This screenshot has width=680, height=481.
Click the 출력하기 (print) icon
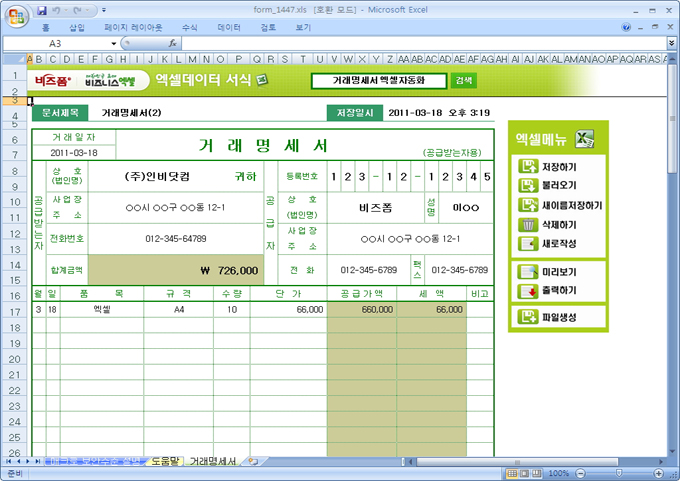[528, 290]
